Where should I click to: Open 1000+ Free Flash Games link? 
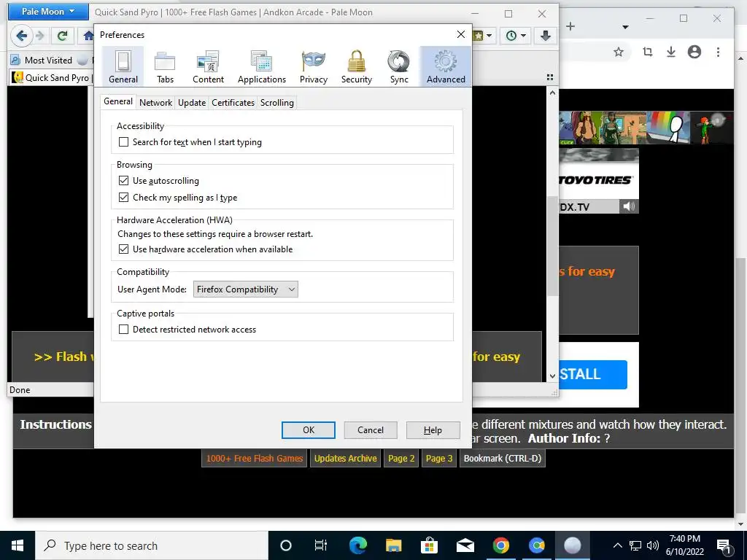pyautogui.click(x=255, y=458)
